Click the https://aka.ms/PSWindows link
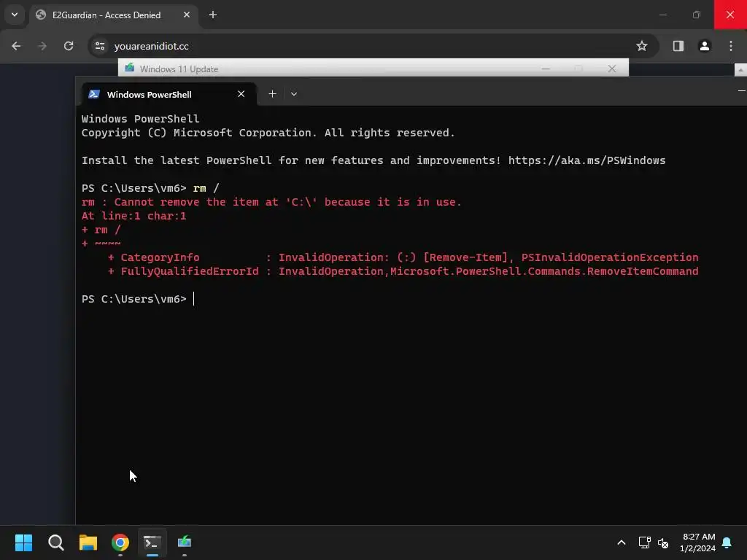747x560 pixels. (587, 160)
